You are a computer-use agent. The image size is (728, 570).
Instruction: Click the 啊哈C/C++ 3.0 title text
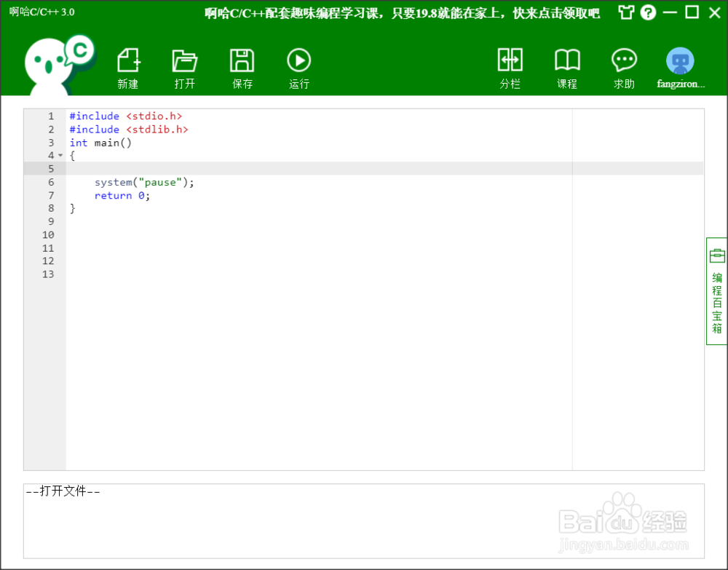[41, 12]
